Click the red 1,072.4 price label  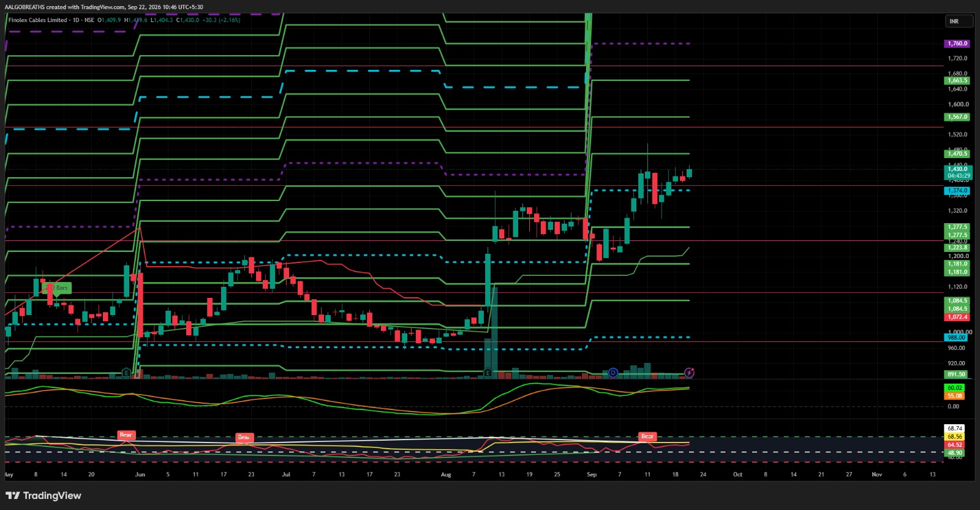click(x=957, y=317)
